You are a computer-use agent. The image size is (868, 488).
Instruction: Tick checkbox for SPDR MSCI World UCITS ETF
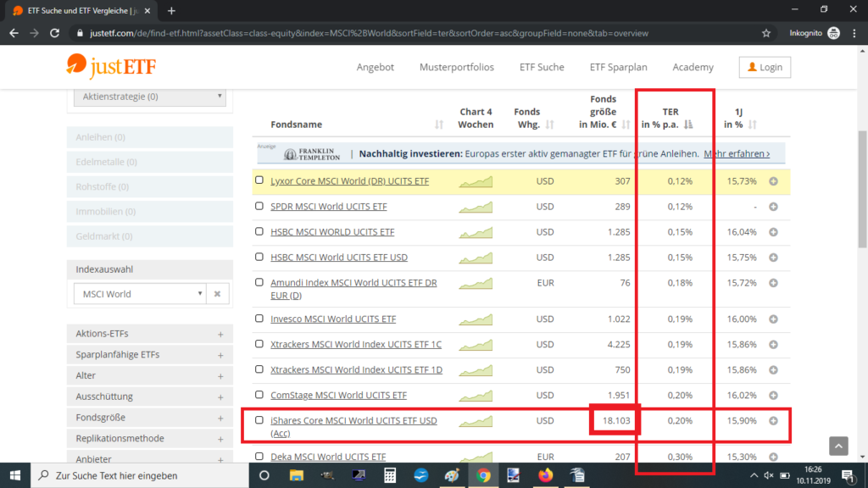coord(259,206)
